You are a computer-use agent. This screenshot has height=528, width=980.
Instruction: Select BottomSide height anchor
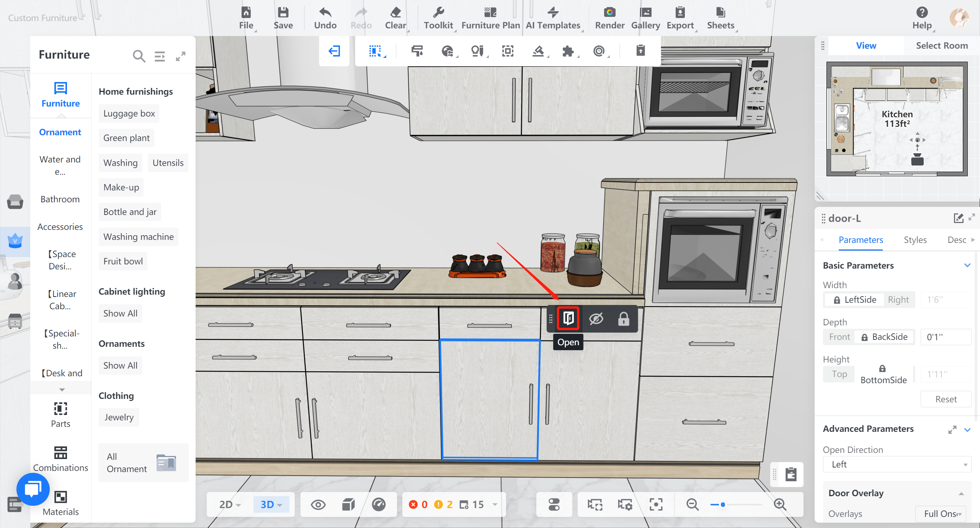884,374
